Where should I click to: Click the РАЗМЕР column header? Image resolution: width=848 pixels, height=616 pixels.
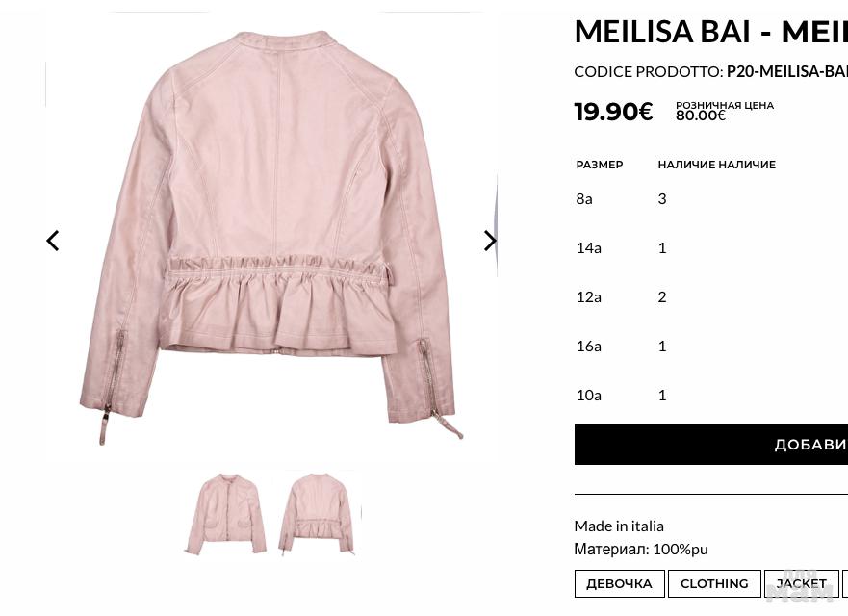tap(600, 165)
